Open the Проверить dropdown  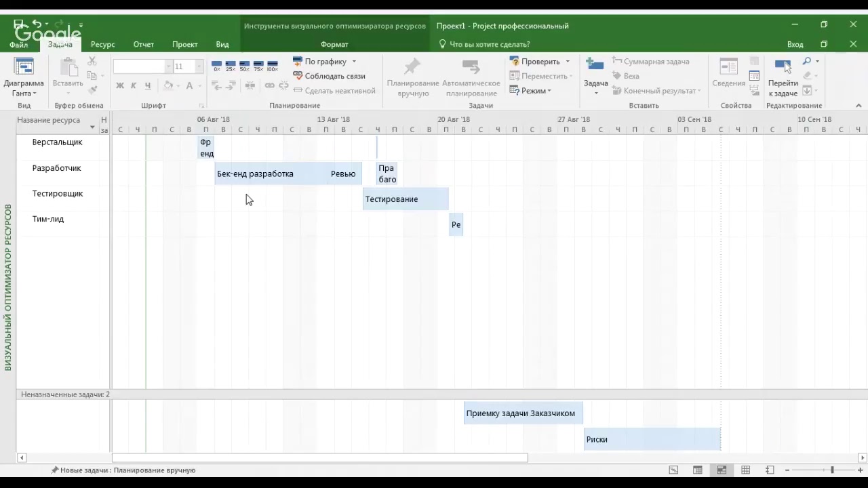coord(568,62)
